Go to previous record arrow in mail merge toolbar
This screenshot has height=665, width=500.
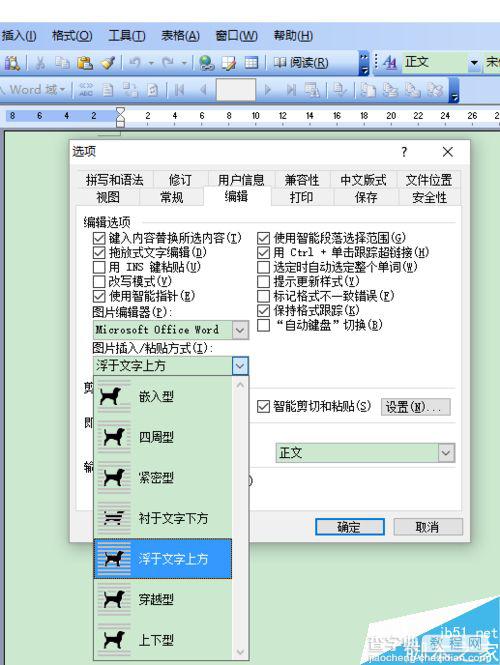[x=203, y=90]
